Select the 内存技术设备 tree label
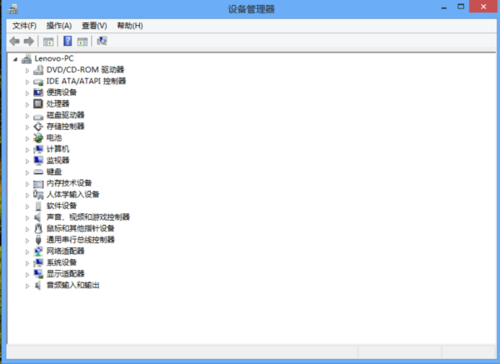 (69, 183)
